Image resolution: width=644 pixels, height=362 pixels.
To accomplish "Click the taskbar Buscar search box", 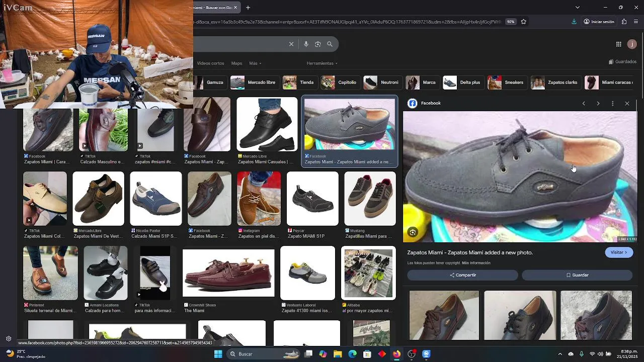I will 264,354.
